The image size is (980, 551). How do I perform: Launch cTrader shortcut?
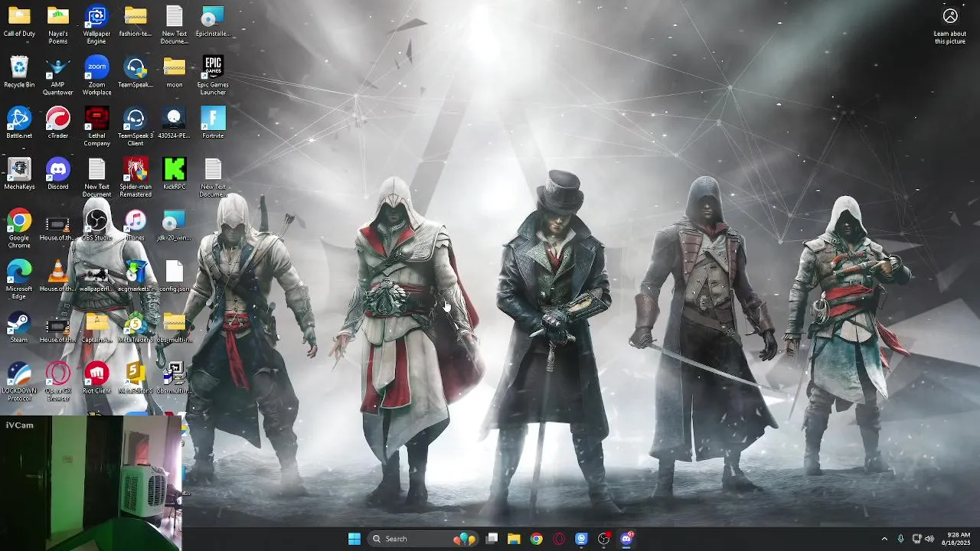click(x=57, y=123)
